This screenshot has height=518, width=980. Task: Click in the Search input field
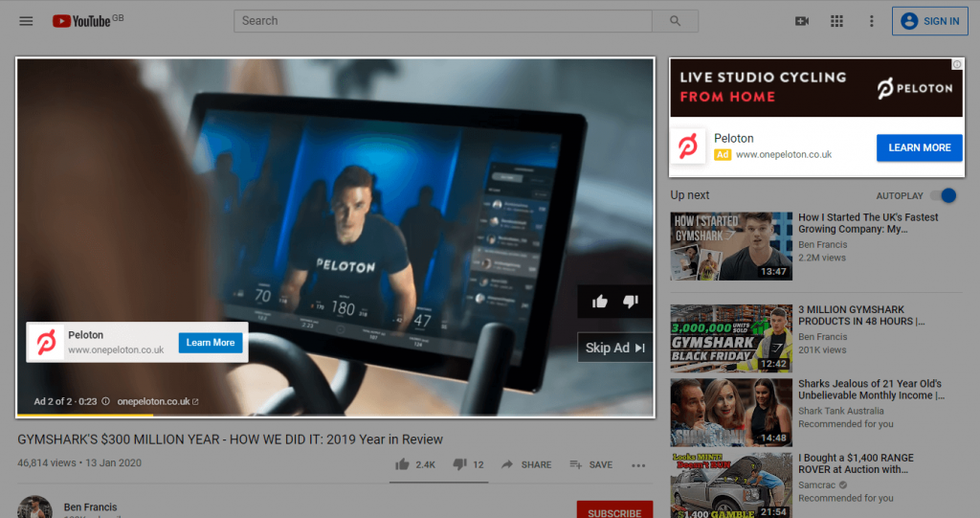pos(442,21)
